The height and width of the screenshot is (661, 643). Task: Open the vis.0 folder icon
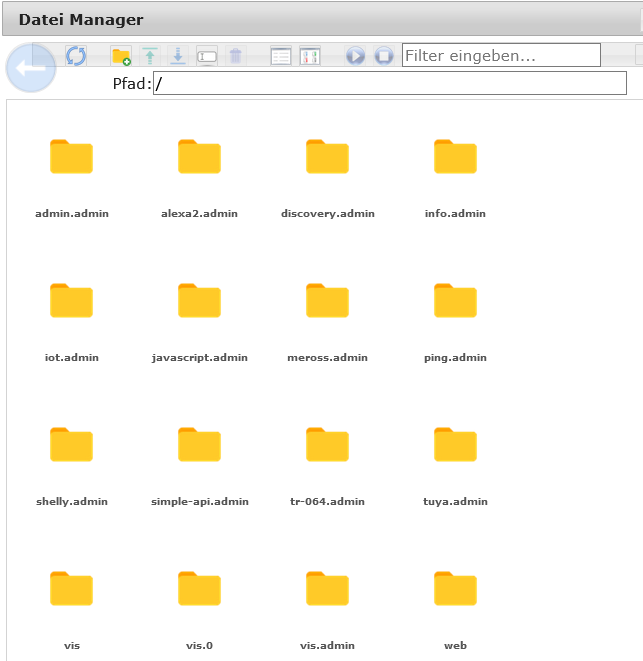(x=199, y=588)
